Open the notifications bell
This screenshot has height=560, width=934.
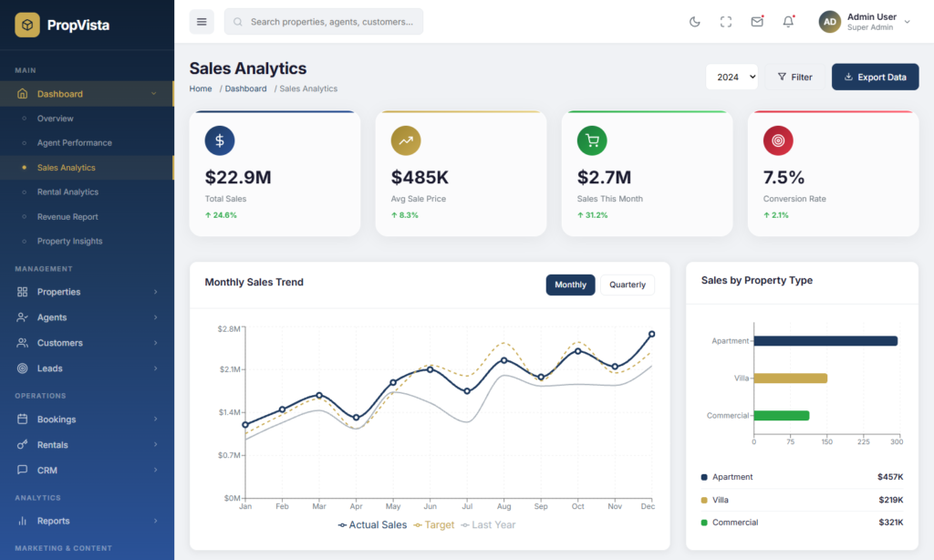[788, 22]
